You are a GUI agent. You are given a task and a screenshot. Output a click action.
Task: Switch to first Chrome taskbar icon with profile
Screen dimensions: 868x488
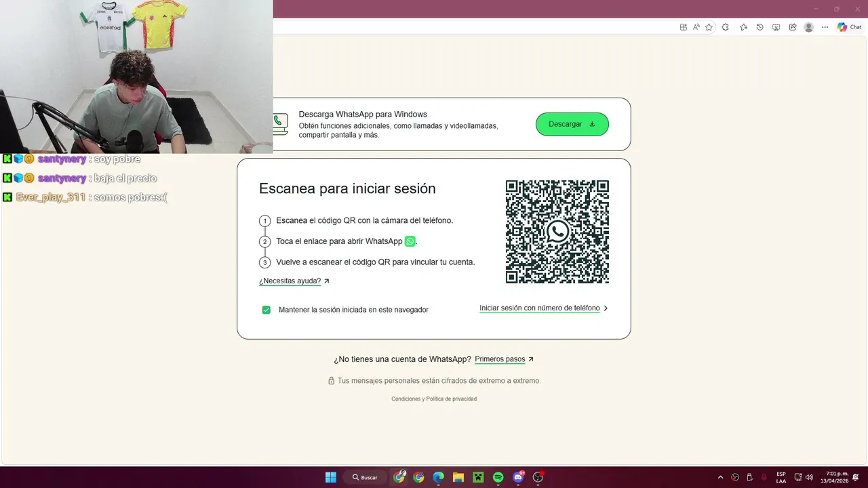click(x=399, y=477)
